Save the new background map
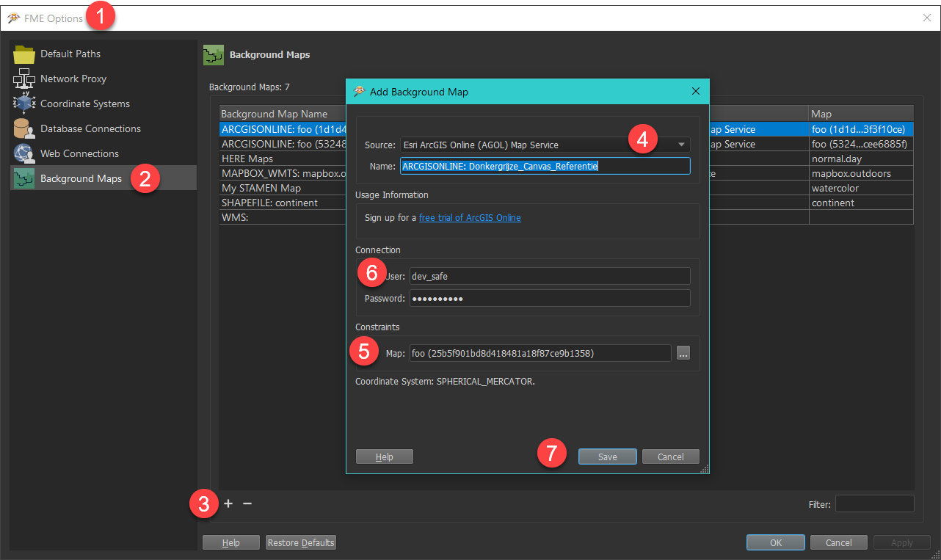 click(607, 457)
